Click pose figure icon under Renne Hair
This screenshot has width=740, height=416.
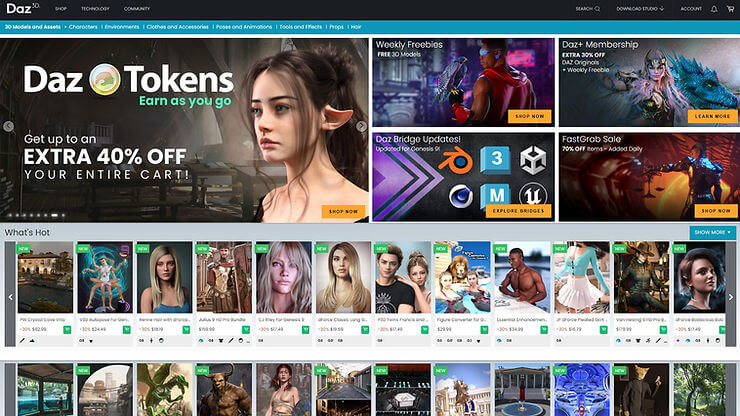click(151, 340)
